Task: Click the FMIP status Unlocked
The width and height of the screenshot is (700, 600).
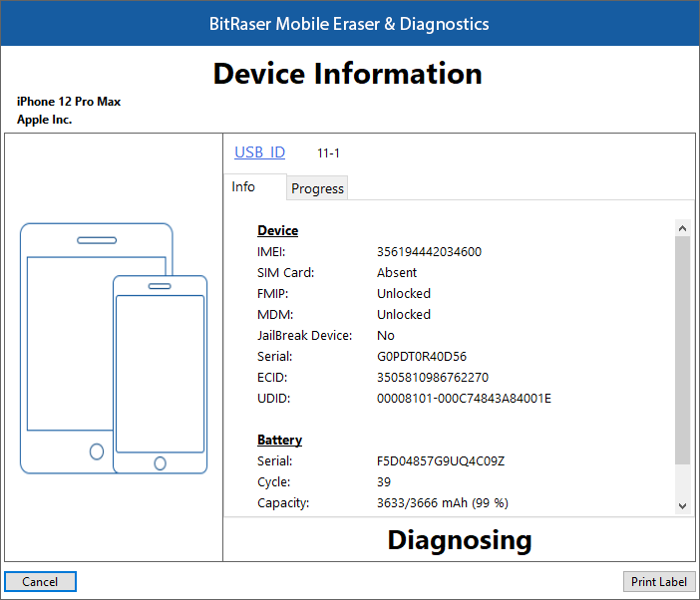Action: click(x=404, y=294)
